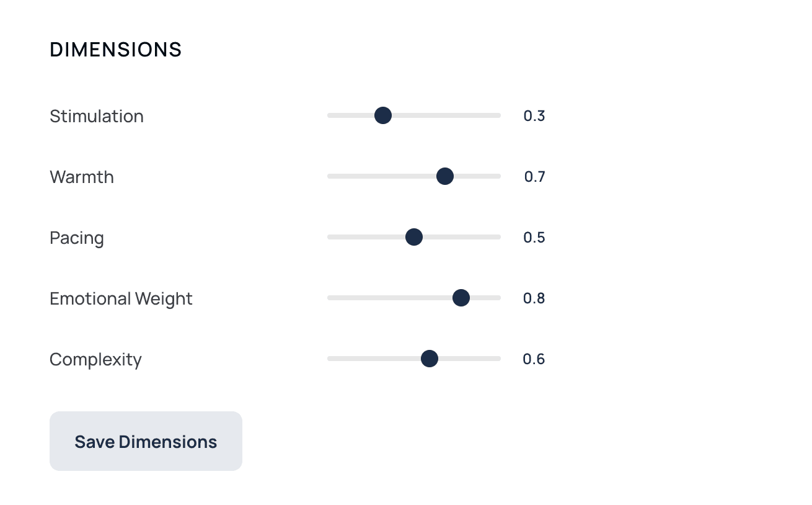Click the Emotional Weight label
Image resolution: width=812 pixels, height=505 pixels.
pyautogui.click(x=121, y=298)
